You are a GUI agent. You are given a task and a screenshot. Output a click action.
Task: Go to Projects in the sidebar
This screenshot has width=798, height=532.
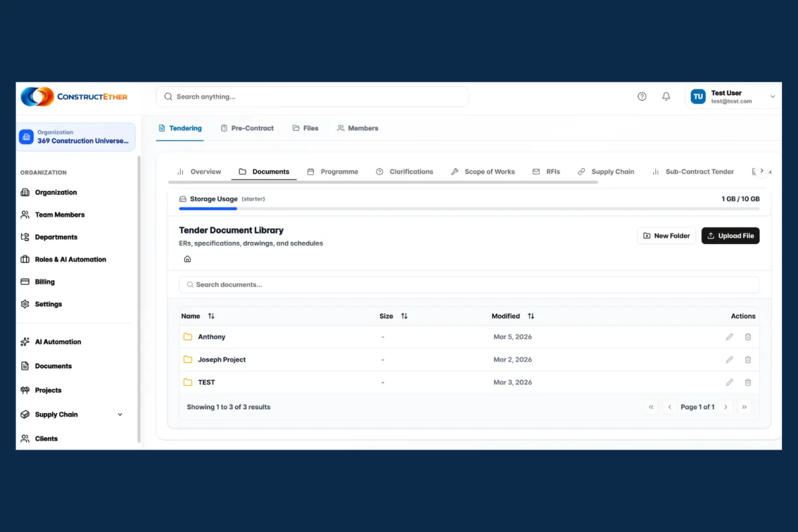click(x=41, y=390)
